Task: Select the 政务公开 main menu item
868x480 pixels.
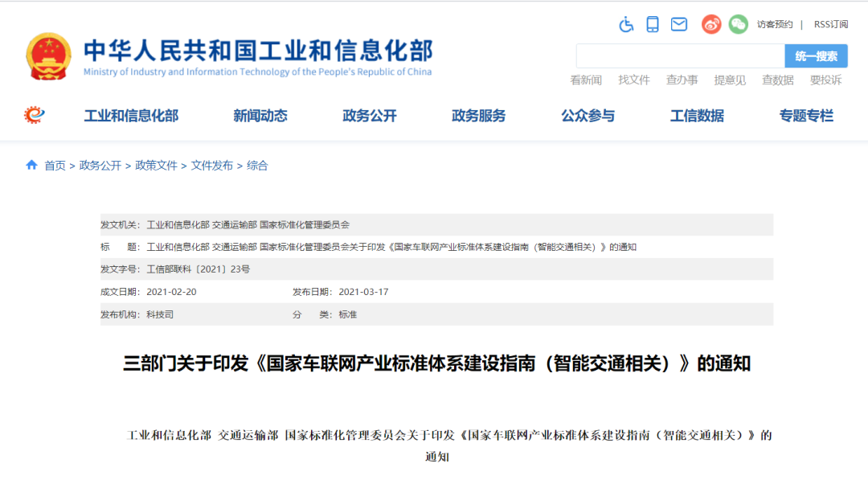Action: click(x=370, y=116)
